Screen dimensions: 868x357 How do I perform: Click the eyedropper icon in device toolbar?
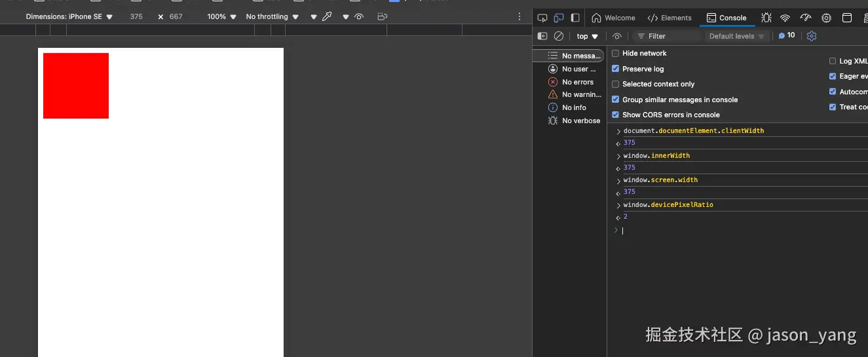click(327, 16)
